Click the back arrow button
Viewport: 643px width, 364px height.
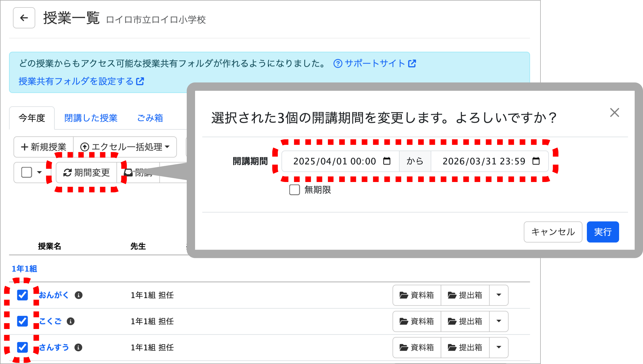point(24,18)
